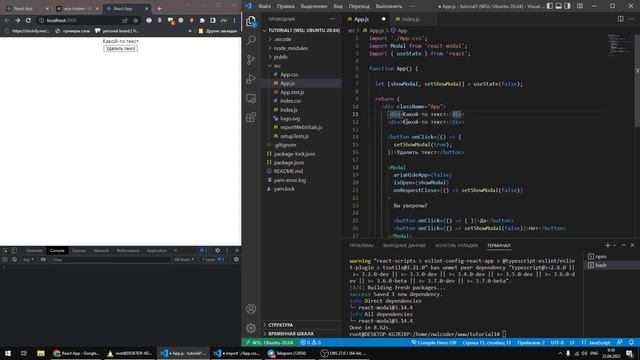Open editor more actions ellipsis
The width and height of the screenshot is (640, 360).
631,19
